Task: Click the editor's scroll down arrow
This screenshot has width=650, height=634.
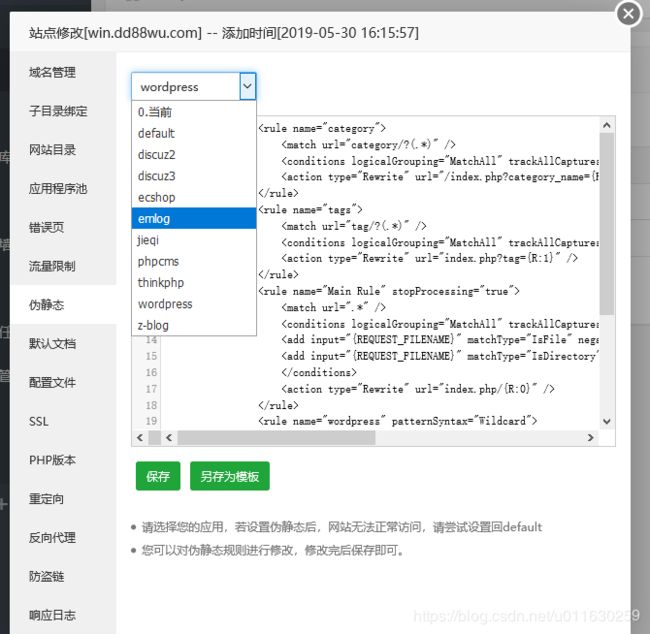Action: pyautogui.click(x=606, y=421)
